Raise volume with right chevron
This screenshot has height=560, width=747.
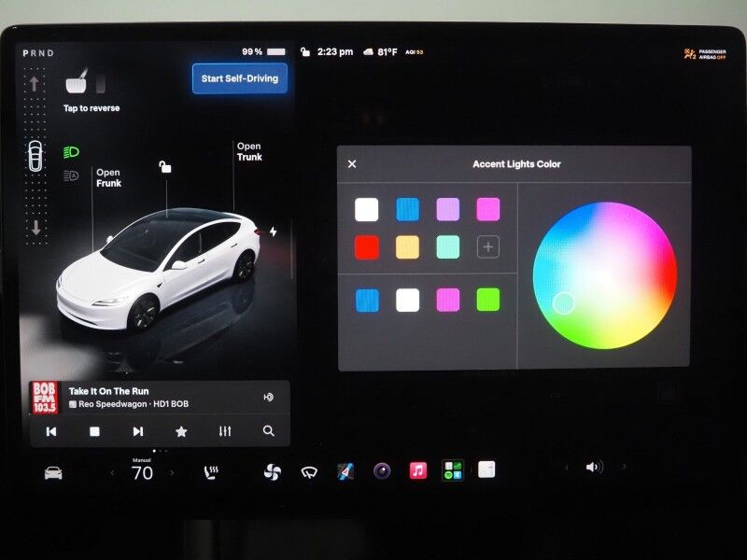(x=624, y=467)
